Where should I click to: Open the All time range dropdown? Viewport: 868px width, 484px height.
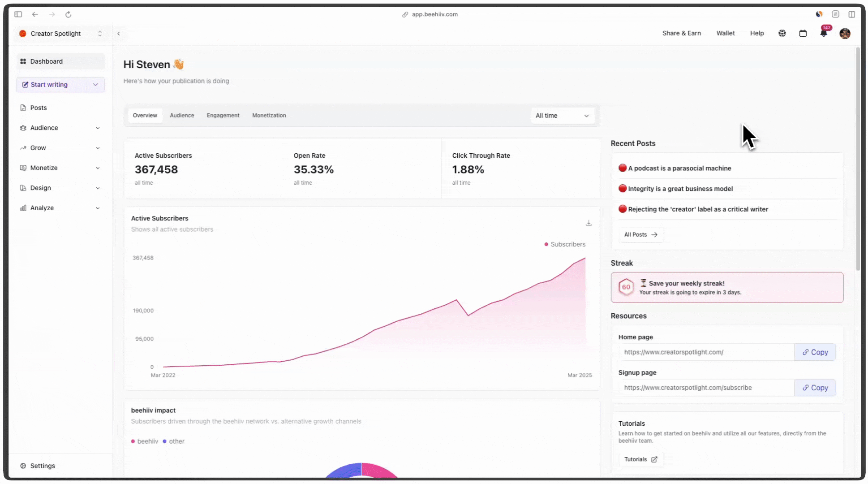562,116
